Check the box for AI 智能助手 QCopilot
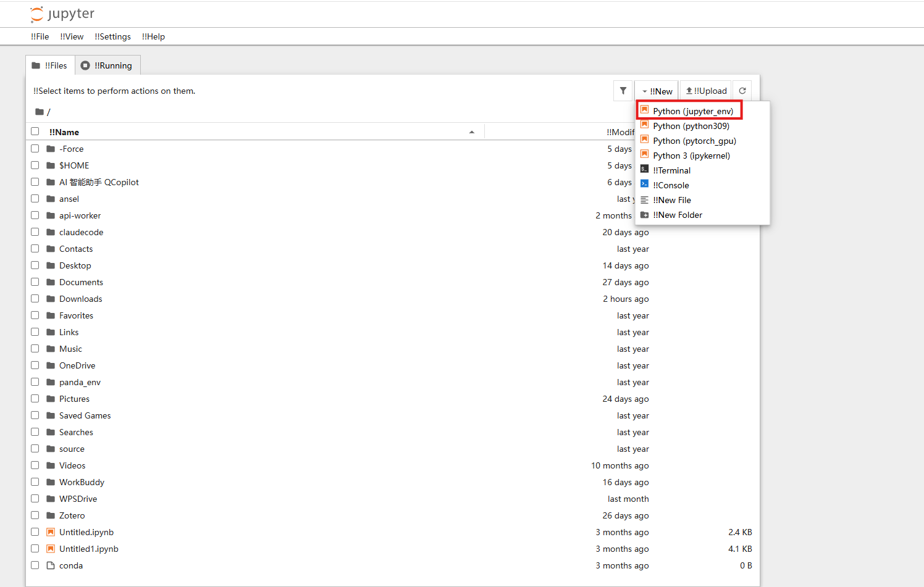Viewport: 924px width, 587px height. click(35, 182)
